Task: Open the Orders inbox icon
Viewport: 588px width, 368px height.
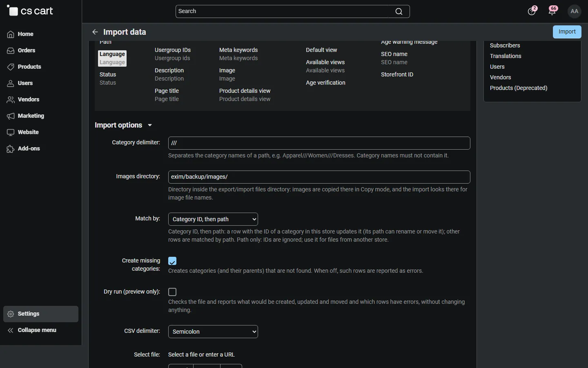Action: (x=11, y=51)
